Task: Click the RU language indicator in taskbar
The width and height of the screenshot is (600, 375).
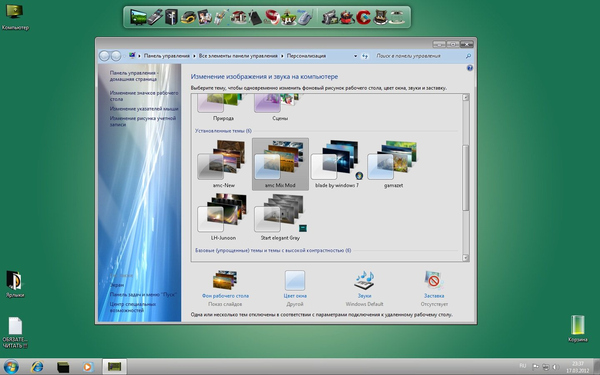Action: 523,366
